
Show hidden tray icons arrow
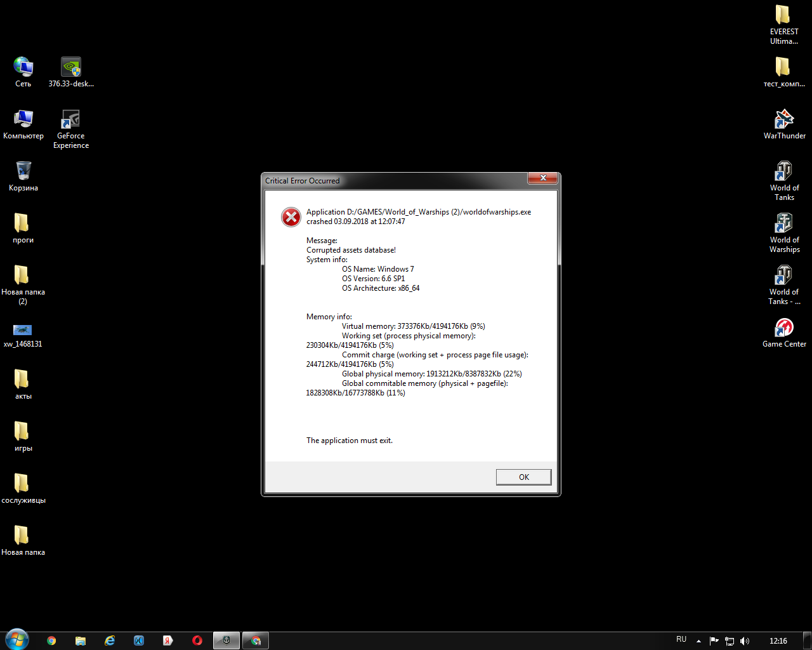[x=698, y=641]
